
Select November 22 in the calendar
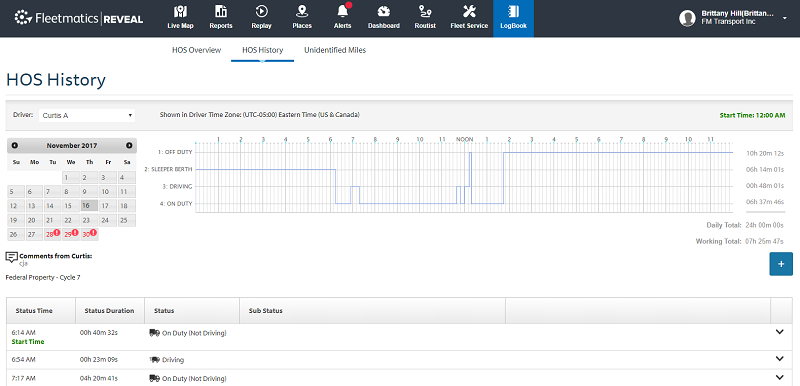tap(70, 220)
